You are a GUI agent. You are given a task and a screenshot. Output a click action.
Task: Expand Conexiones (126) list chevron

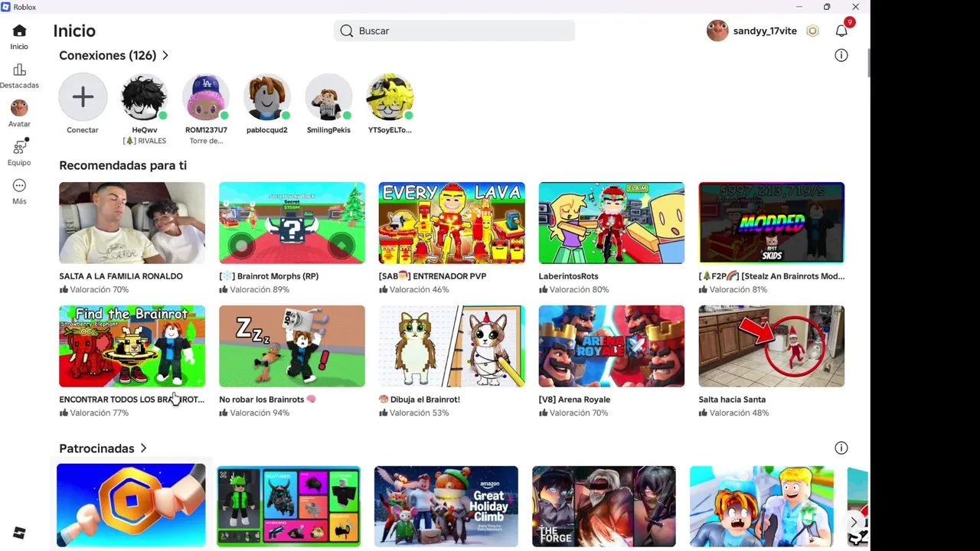(x=165, y=55)
